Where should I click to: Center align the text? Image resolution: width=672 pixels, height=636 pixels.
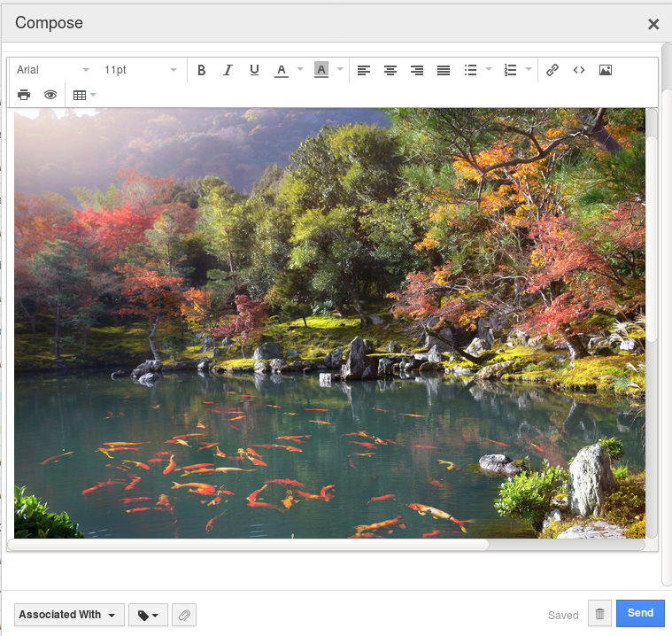(x=390, y=70)
